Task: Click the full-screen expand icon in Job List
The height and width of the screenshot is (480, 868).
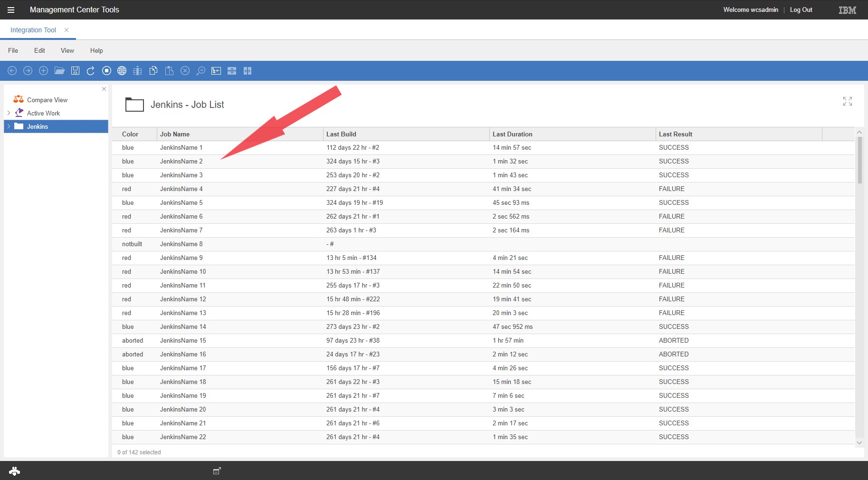Action: coord(848,101)
